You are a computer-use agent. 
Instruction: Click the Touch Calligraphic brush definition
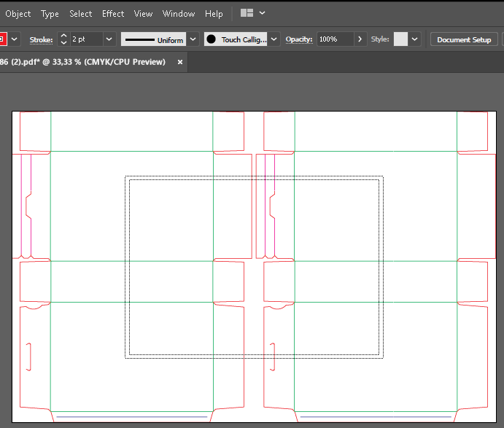pos(236,39)
